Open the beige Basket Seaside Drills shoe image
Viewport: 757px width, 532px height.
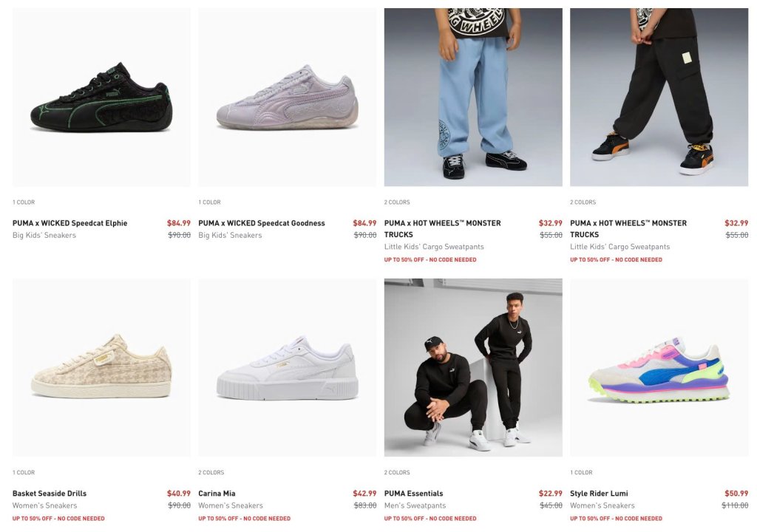point(101,367)
